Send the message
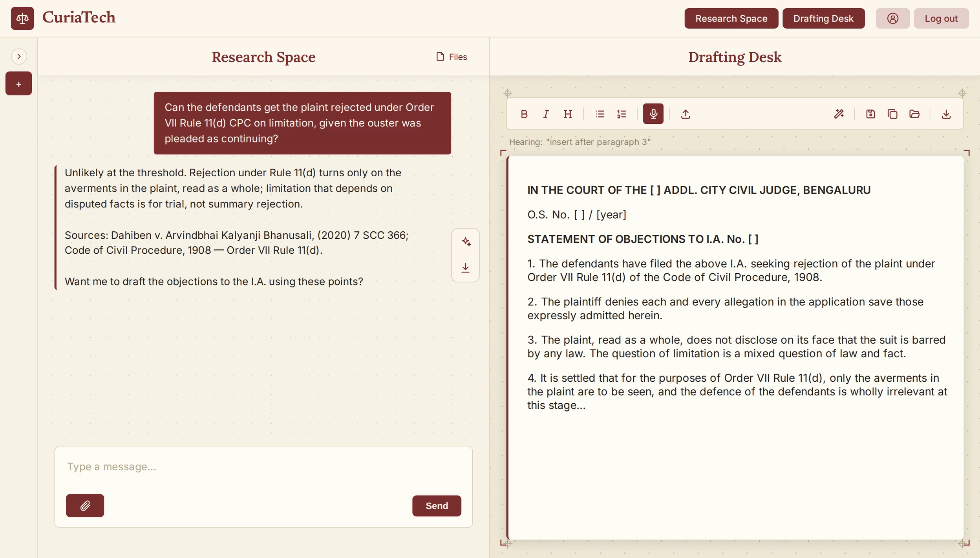Screen dimensions: 980x558 [x=437, y=506]
